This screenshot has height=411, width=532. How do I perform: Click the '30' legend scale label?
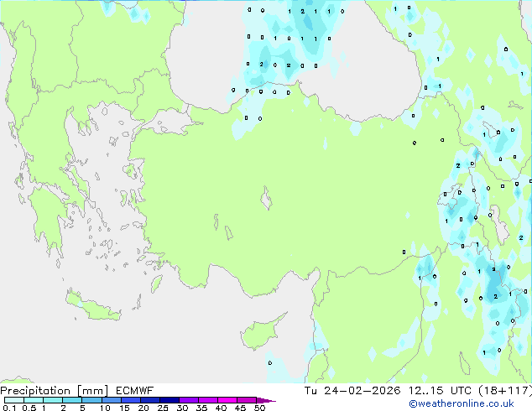tap(182, 408)
